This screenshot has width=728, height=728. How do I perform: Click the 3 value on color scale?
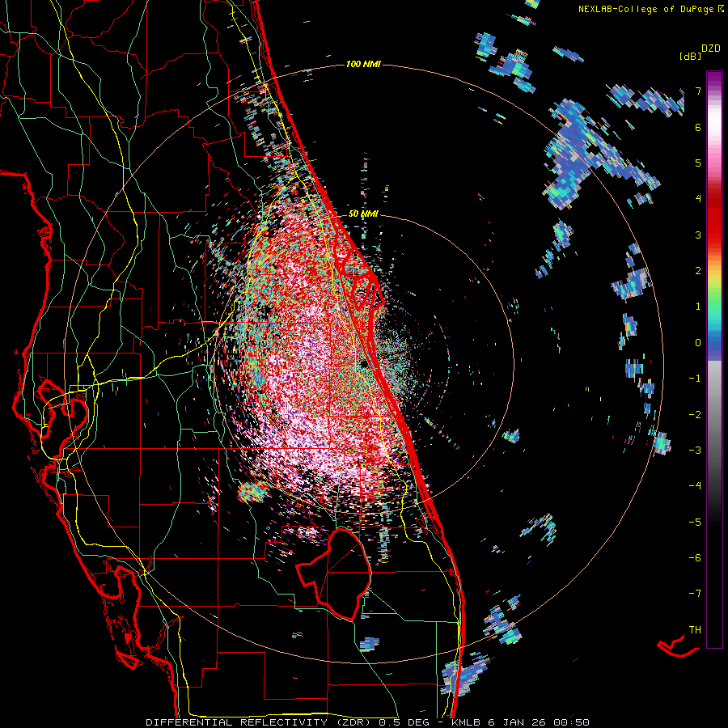[698, 235]
